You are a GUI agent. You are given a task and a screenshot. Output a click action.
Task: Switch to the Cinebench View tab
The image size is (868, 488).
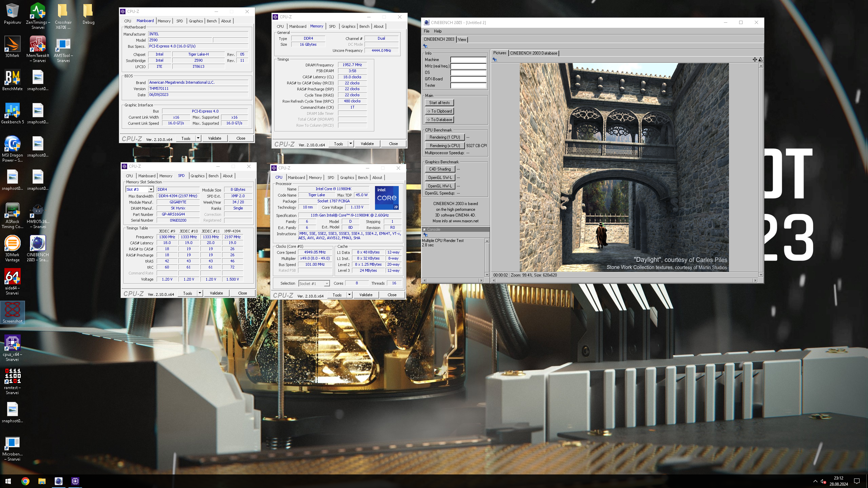pyautogui.click(x=462, y=40)
